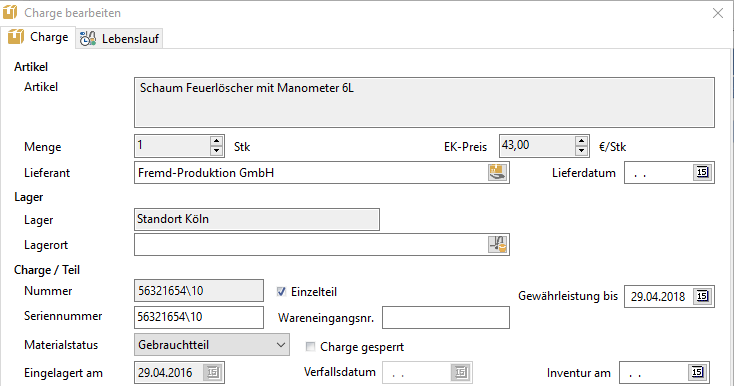The width and height of the screenshot is (734, 386).
Task: Click the Nummer field
Action: coord(199,291)
